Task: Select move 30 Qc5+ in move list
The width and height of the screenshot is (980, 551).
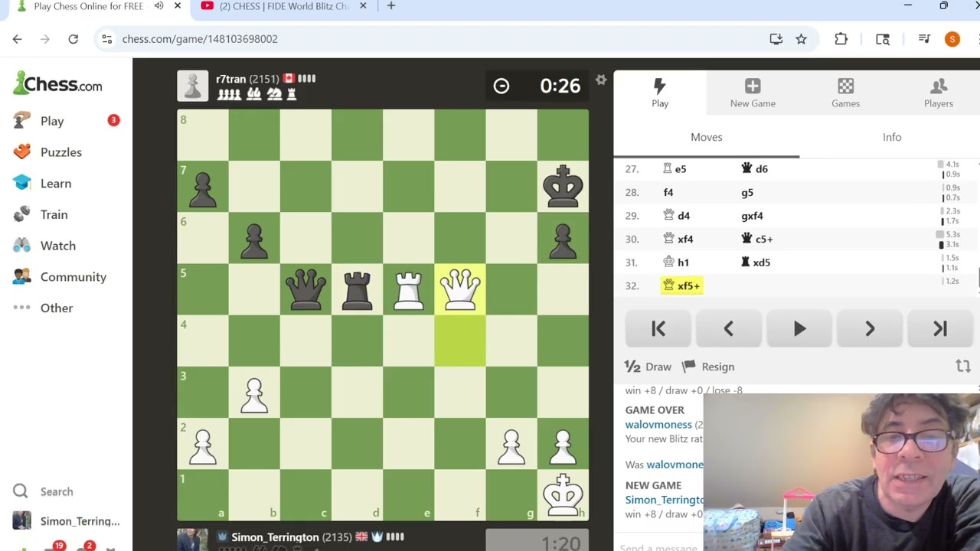Action: 757,239
